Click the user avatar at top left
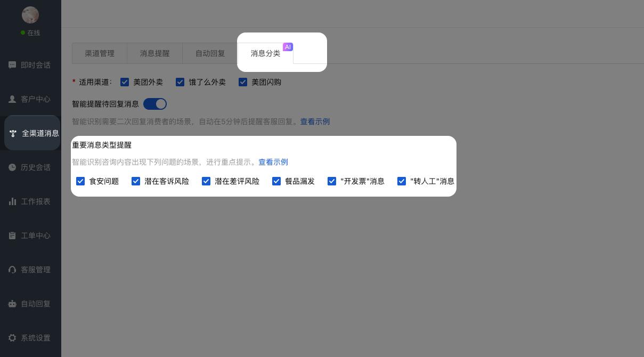 point(30,15)
